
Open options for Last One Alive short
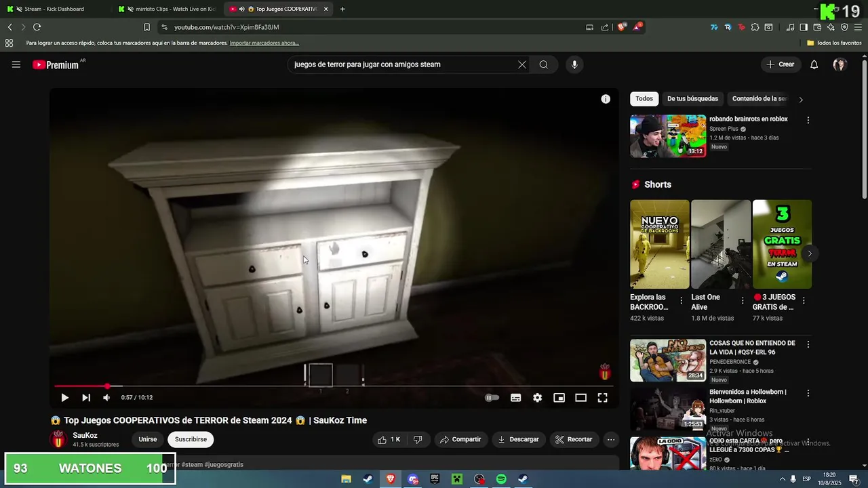743,300
